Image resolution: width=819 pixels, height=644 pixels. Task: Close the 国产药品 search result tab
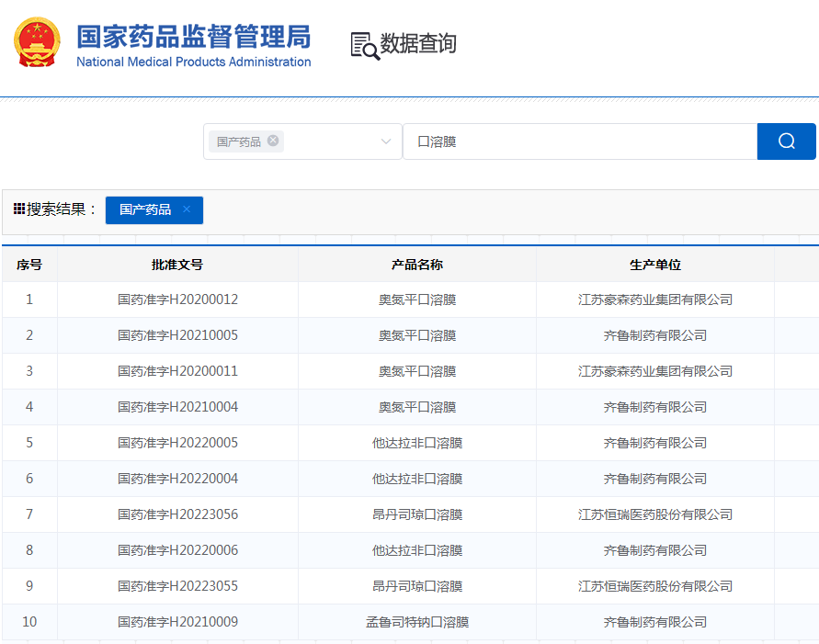(x=187, y=209)
